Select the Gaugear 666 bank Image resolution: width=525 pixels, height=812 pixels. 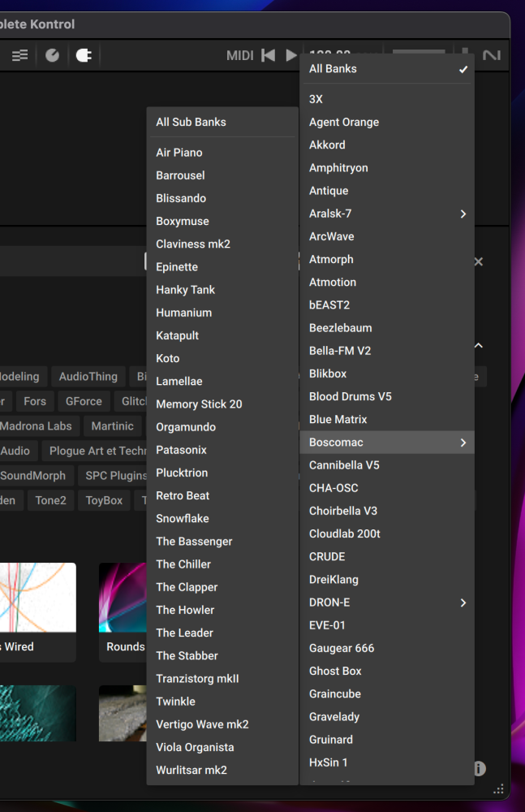coord(387,648)
